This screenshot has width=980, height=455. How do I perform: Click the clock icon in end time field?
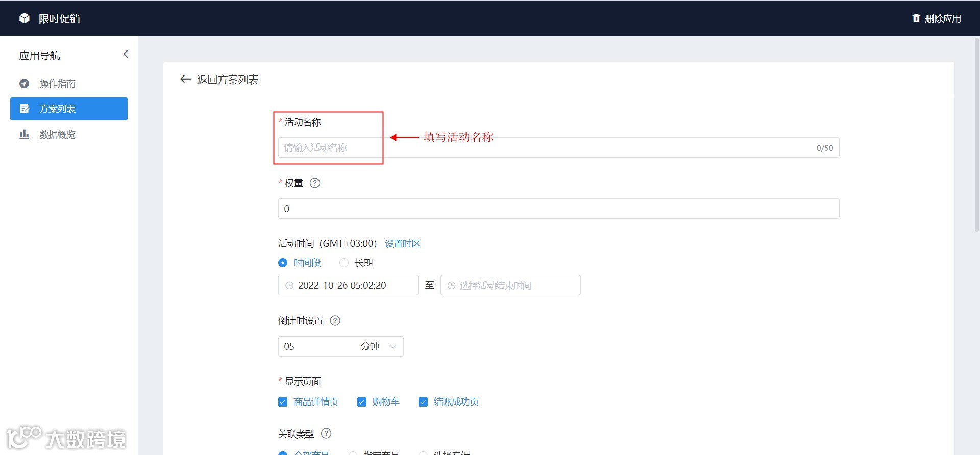[x=452, y=285]
